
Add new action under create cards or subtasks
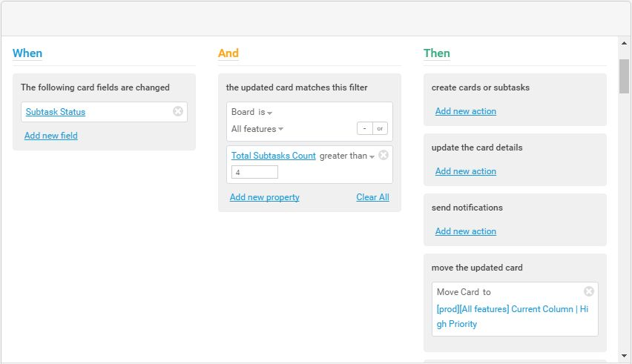(466, 111)
